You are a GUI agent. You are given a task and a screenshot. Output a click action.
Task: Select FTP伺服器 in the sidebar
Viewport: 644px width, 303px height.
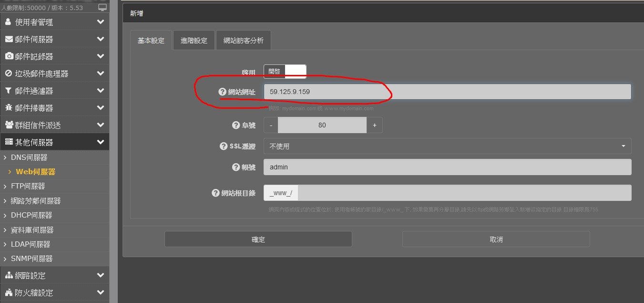[28, 186]
